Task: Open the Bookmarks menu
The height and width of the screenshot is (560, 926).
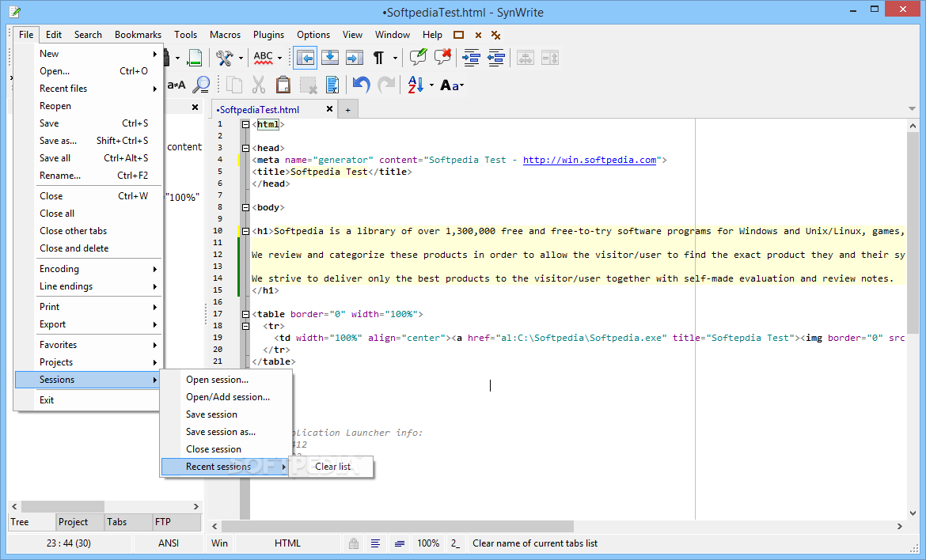Action: pos(139,35)
